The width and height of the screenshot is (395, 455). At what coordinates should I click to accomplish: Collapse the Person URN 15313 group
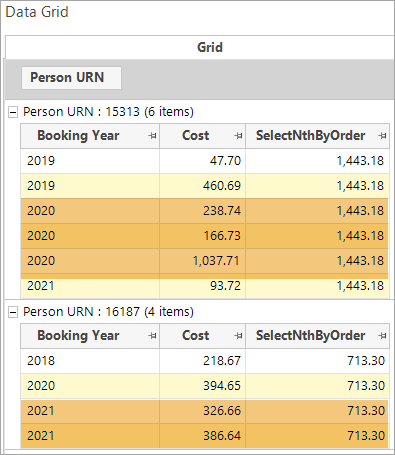coord(13,112)
